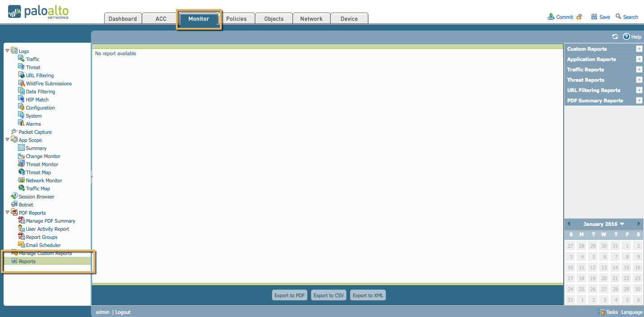Log out of the admin session
644x317 pixels.
pos(123,312)
